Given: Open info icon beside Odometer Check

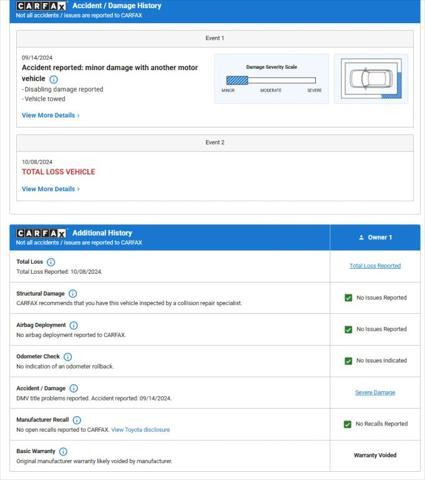Looking at the screenshot, I should (68, 357).
